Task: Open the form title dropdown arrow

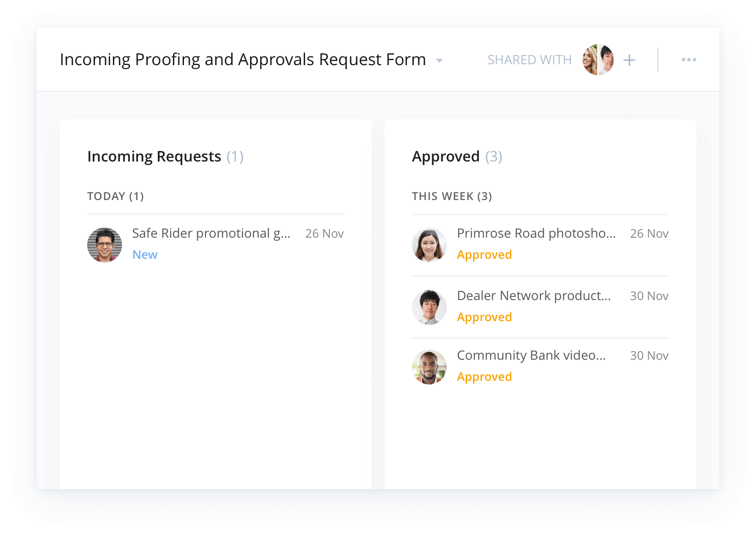Action: 439,61
